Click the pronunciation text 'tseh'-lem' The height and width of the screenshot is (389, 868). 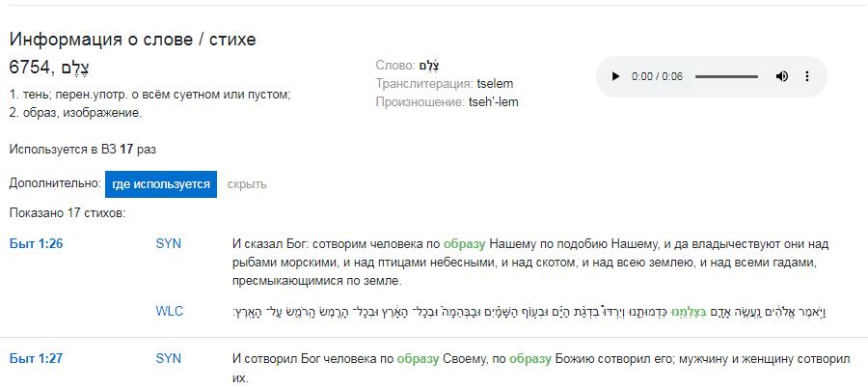(493, 102)
